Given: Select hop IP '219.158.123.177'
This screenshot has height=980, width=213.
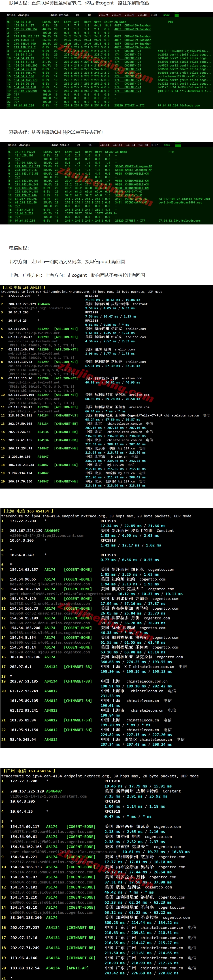Looking at the screenshot, I should 26,36.
